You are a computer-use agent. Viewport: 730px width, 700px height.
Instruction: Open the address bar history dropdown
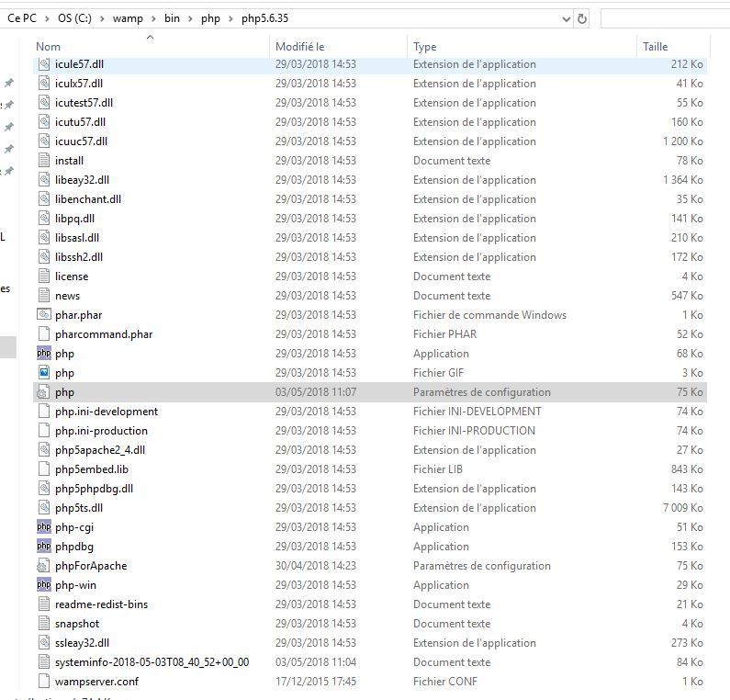coord(567,19)
